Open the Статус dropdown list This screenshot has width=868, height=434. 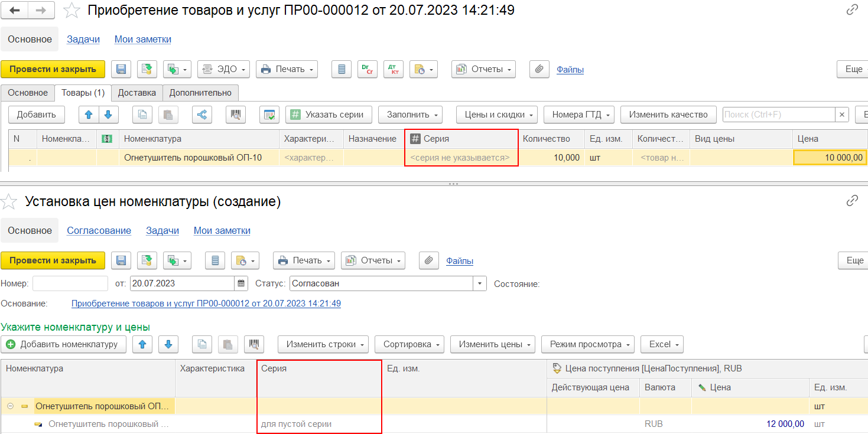tap(480, 283)
